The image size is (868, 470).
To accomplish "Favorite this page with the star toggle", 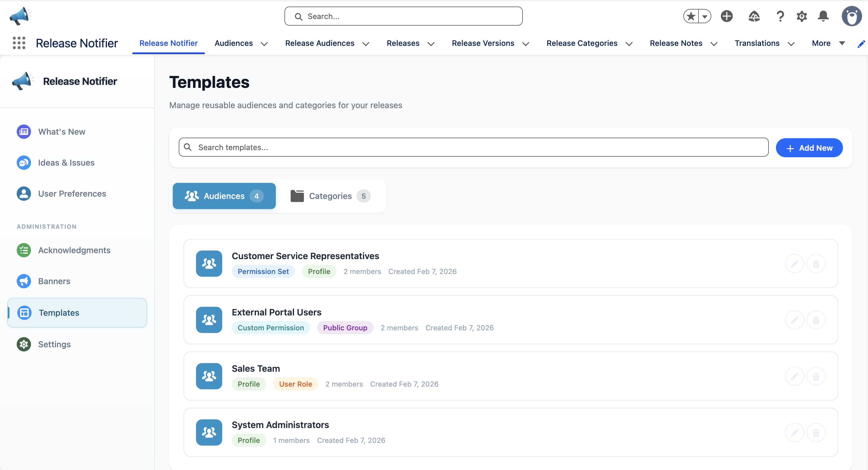I will coord(690,16).
